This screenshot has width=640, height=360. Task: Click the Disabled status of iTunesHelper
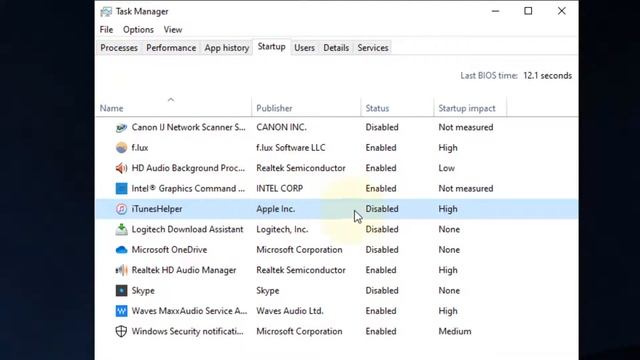click(382, 209)
